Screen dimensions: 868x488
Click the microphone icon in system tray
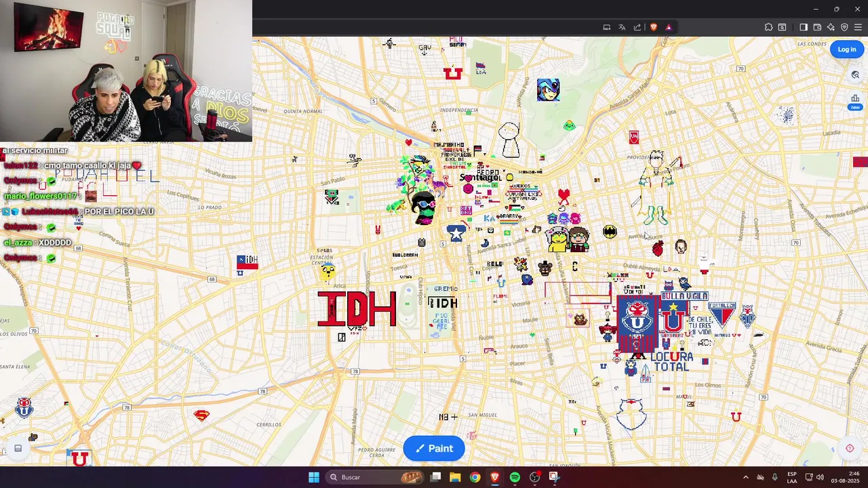click(774, 477)
